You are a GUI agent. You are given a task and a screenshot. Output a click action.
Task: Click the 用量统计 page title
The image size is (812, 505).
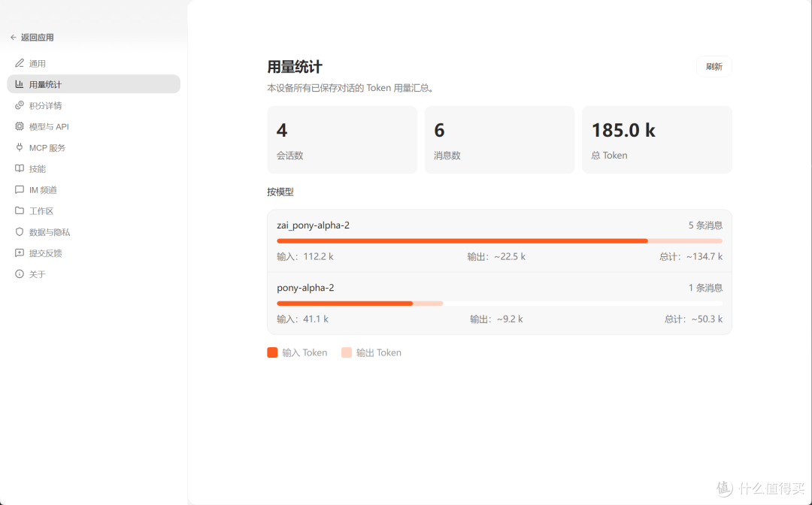pyautogui.click(x=295, y=67)
